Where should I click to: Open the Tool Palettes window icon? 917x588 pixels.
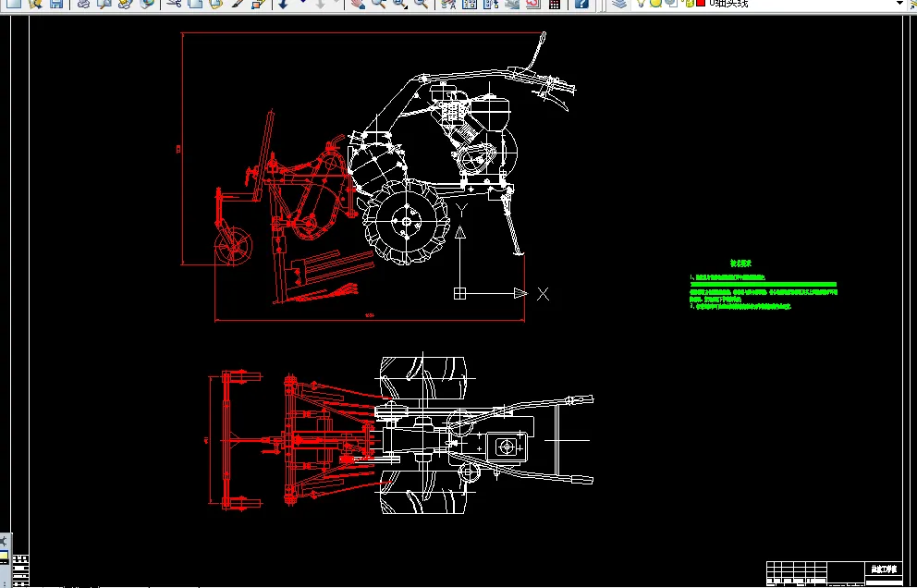[x=491, y=4]
